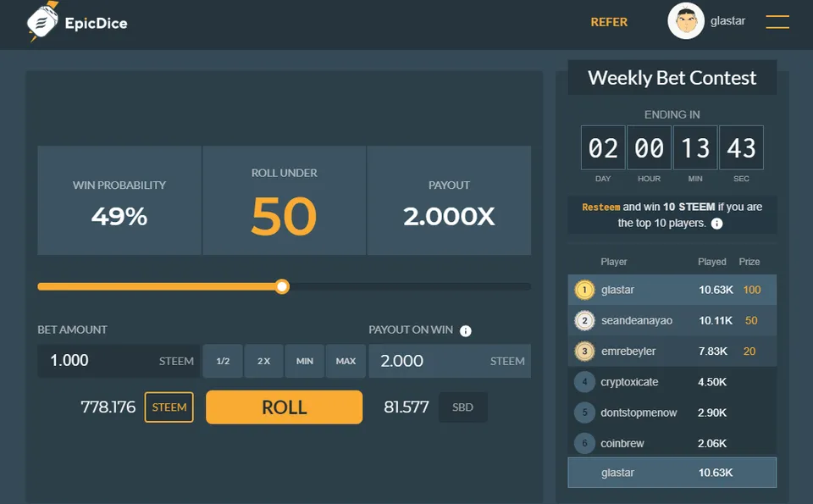Set bet to minimum with MIN
The height and width of the screenshot is (504, 813).
point(305,361)
